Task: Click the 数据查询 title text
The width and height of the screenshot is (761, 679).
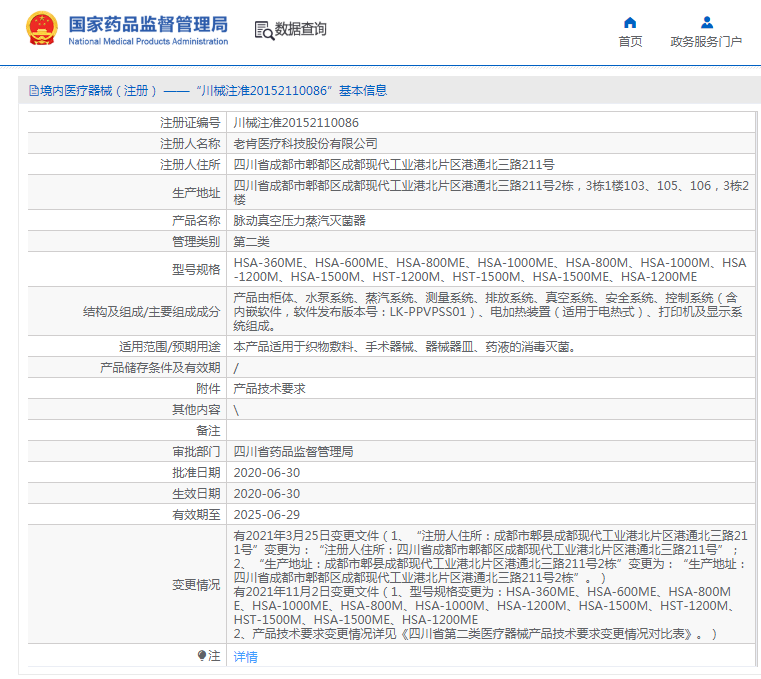Action: point(300,29)
